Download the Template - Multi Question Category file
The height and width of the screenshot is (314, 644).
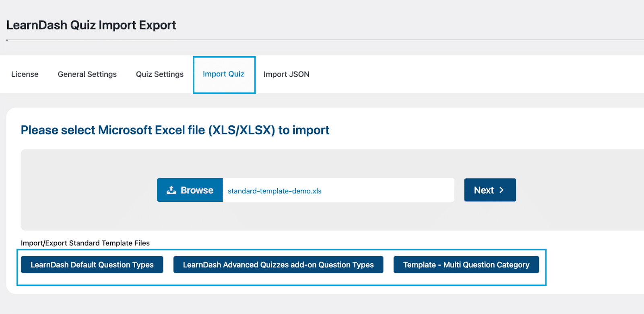466,265
